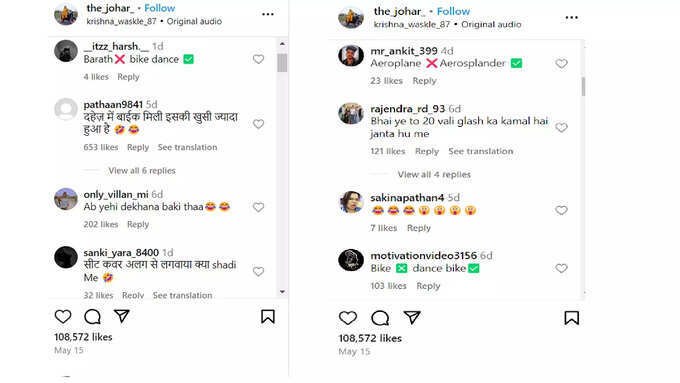Reply to only_villan_mi's comment

pyautogui.click(x=138, y=224)
